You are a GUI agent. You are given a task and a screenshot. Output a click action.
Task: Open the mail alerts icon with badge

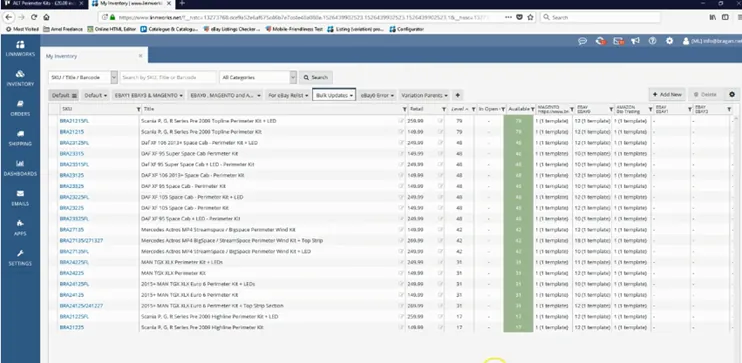click(x=618, y=41)
